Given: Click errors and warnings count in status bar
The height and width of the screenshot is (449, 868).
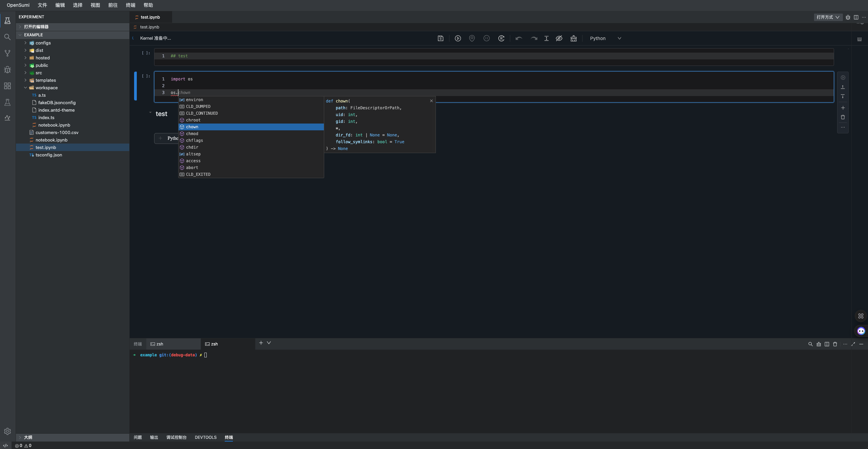Looking at the screenshot, I should [x=23, y=446].
